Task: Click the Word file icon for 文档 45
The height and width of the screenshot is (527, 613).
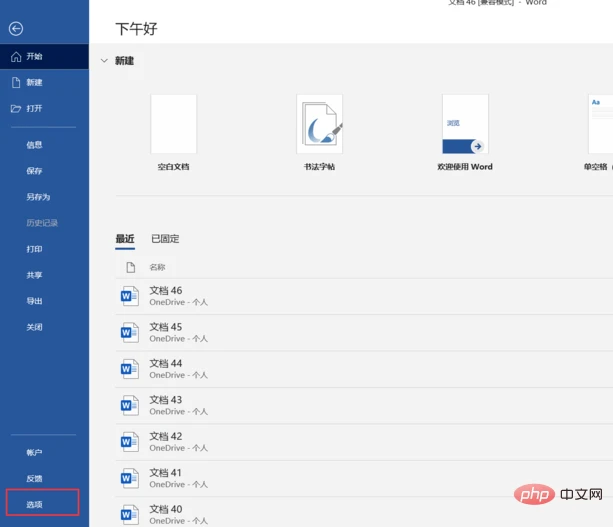Action: tap(129, 332)
